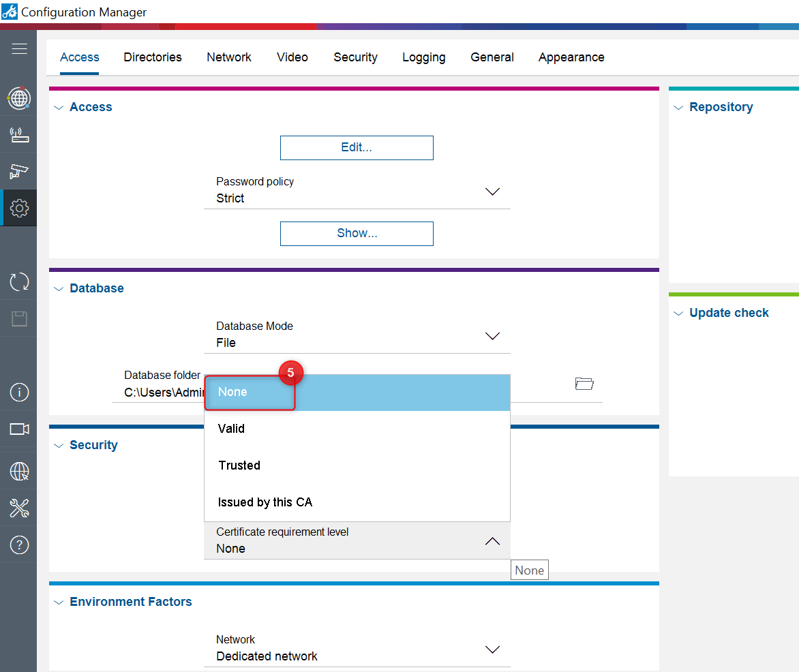
Task: Select the router devices icon
Action: (18, 134)
